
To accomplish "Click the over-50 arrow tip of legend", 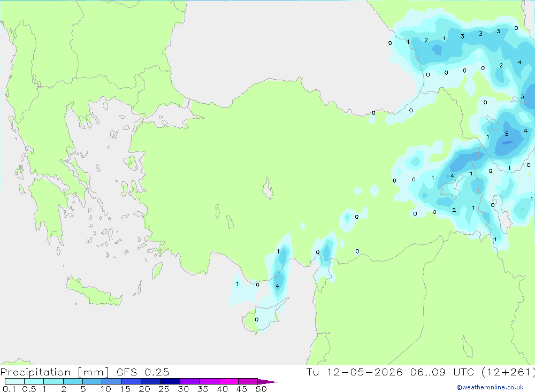I will click(x=267, y=382).
